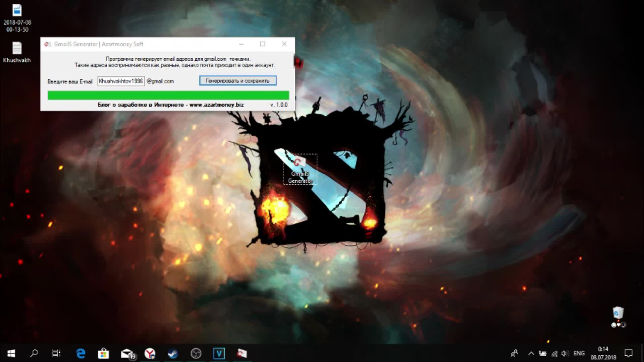Click the Генерировать и сохранить button
Image resolution: width=644 pixels, height=362 pixels.
click(x=238, y=81)
